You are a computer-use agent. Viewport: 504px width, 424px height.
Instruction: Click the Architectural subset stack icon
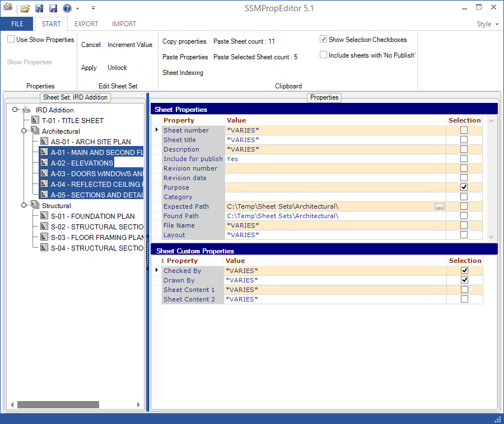click(35, 131)
